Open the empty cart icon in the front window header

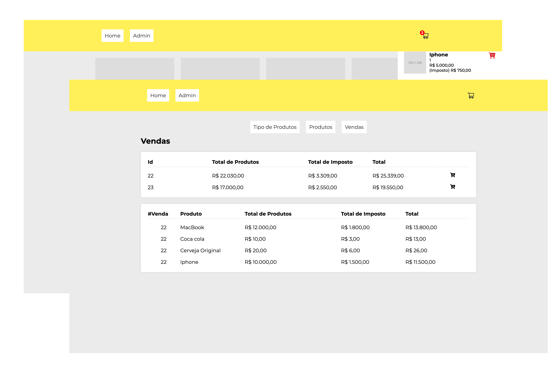[x=471, y=96]
